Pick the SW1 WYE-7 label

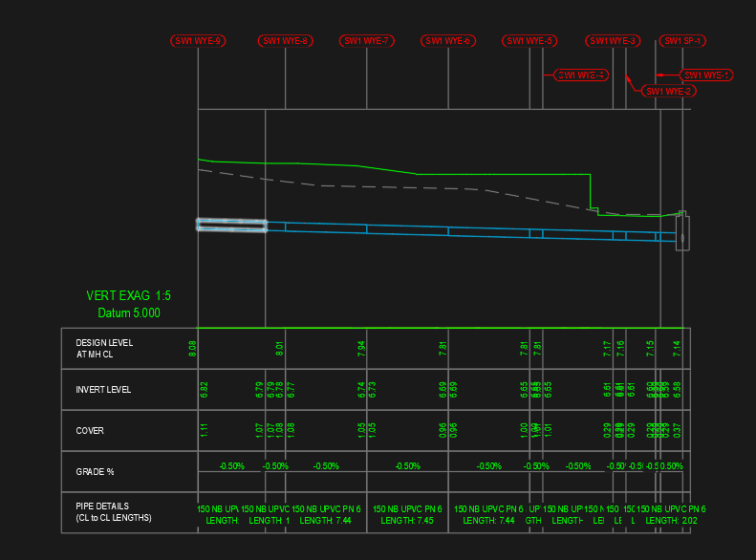click(x=367, y=41)
